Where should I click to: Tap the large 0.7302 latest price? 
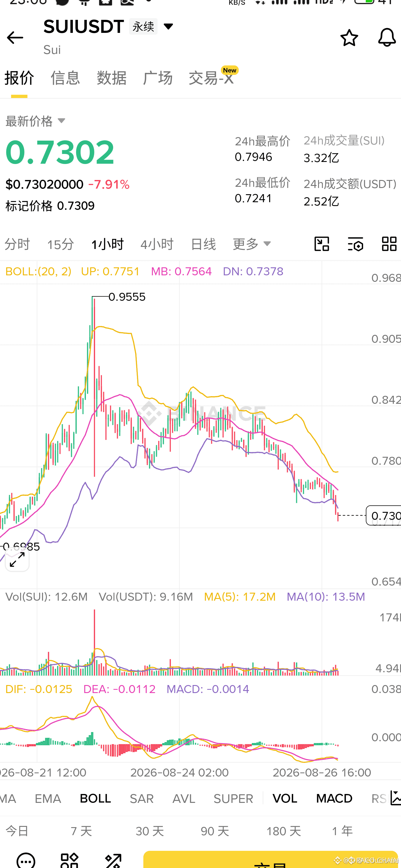point(60,152)
